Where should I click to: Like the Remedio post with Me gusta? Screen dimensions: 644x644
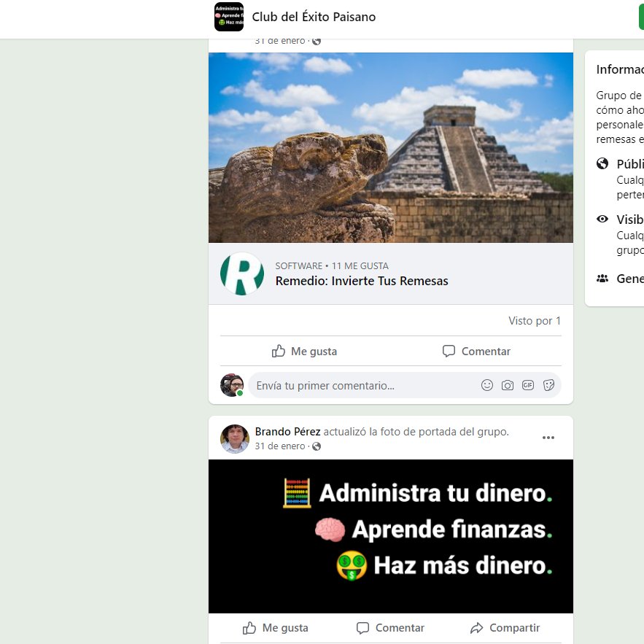(304, 351)
